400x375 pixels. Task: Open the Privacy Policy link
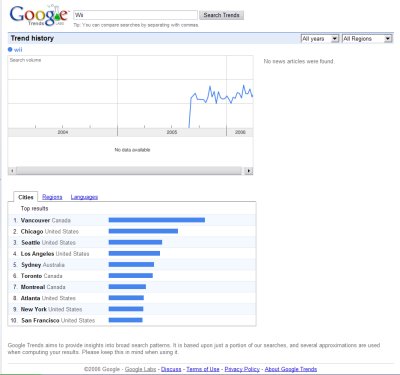(242, 369)
